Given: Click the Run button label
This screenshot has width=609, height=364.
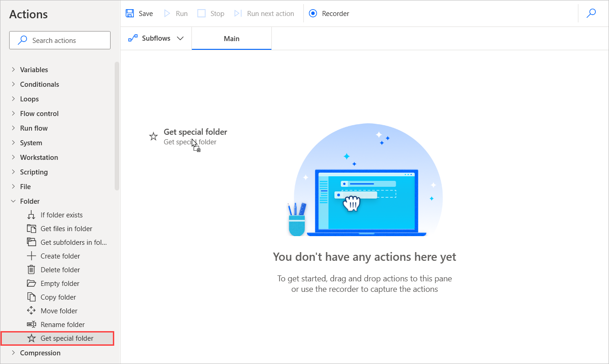Looking at the screenshot, I should pos(182,13).
